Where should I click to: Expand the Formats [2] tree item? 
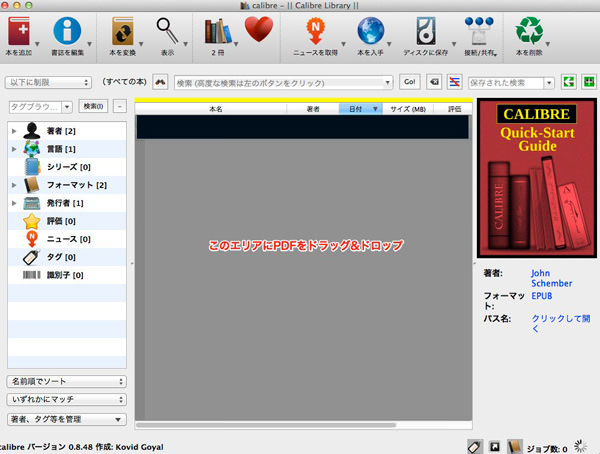(x=14, y=185)
